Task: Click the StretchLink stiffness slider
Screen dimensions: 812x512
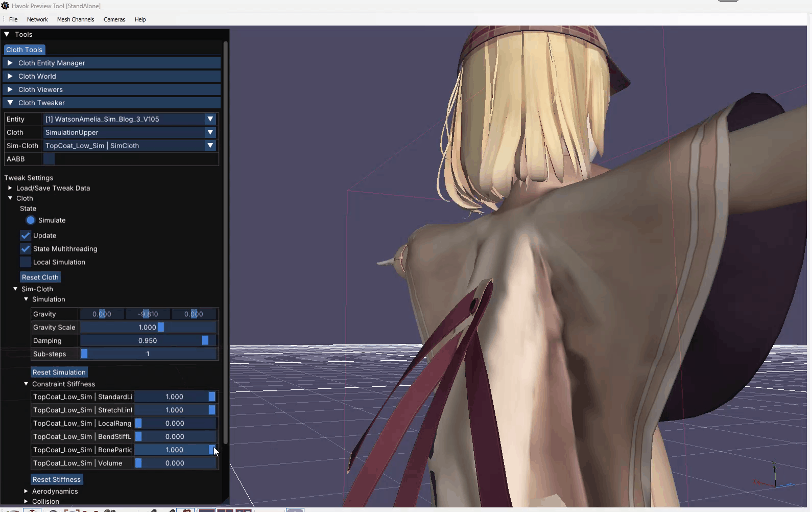Action: tap(175, 410)
